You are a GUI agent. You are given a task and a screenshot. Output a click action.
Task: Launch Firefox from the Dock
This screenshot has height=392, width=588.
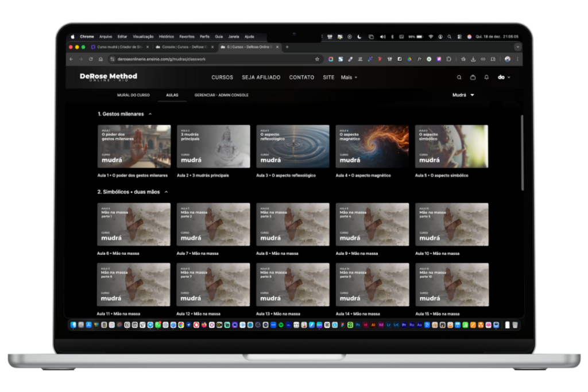[x=204, y=325]
